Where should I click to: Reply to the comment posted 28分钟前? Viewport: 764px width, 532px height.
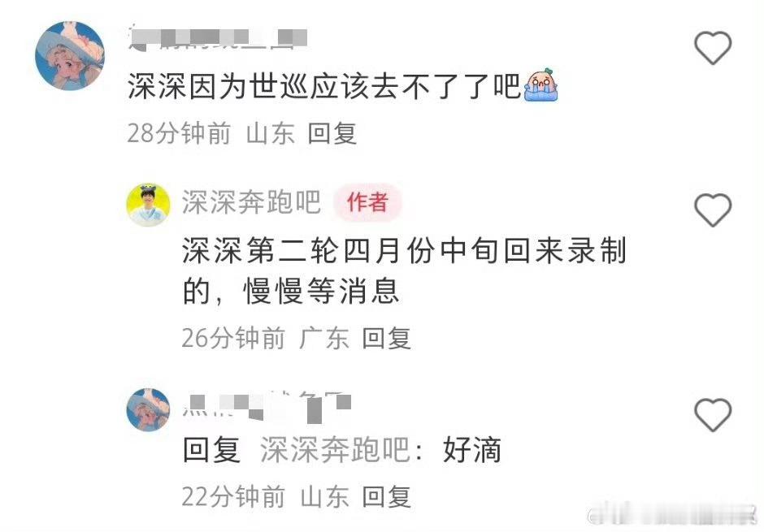(332, 133)
